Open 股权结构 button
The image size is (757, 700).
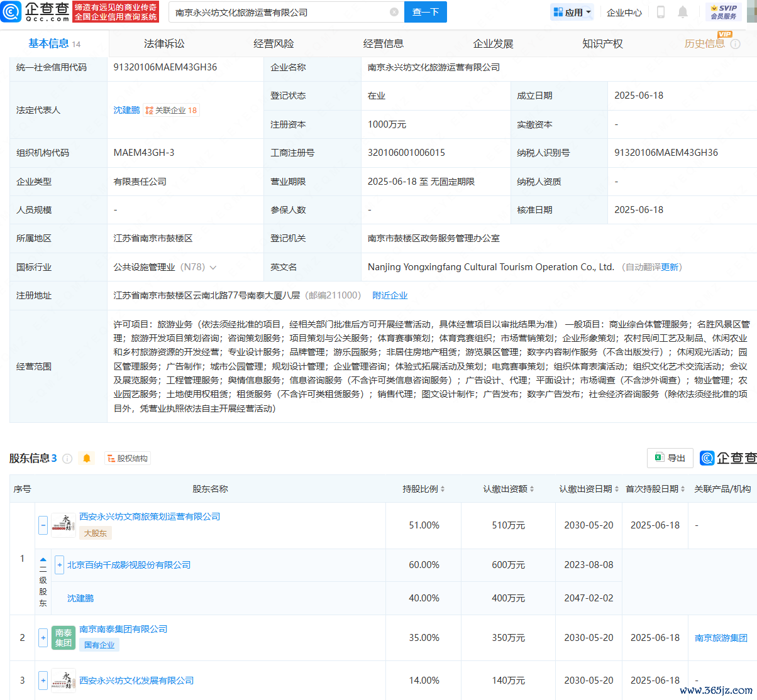pos(128,459)
